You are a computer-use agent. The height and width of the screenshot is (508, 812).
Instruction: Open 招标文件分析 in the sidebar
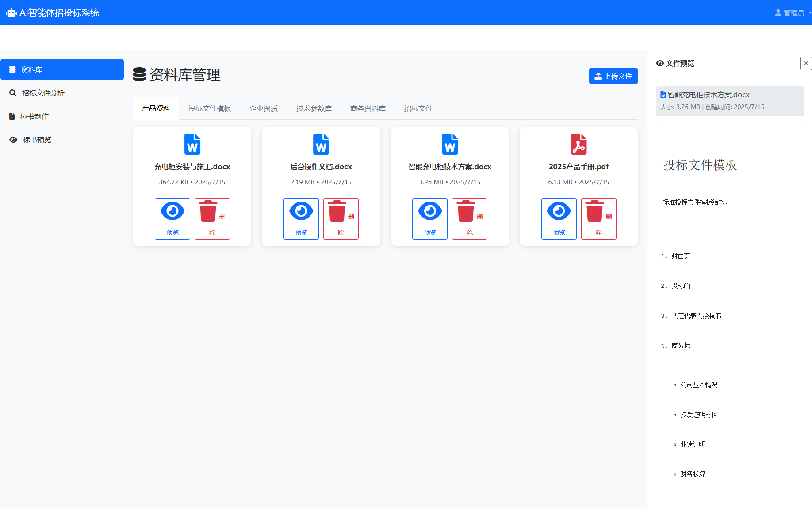tap(43, 93)
